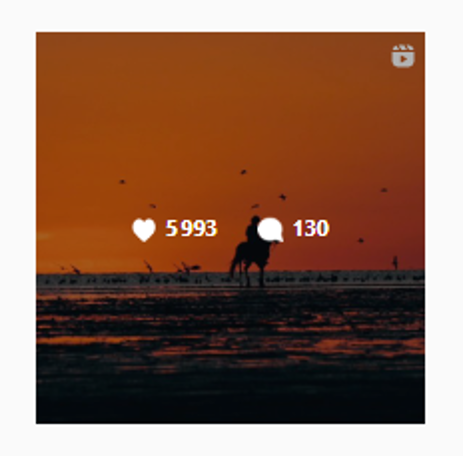Click the dark water reflection area

230,353
